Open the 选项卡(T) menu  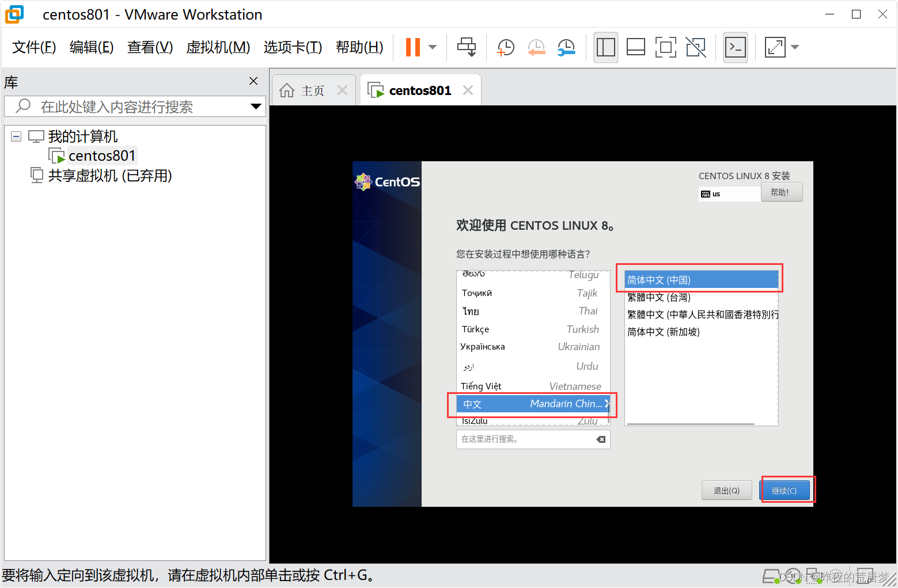point(293,47)
